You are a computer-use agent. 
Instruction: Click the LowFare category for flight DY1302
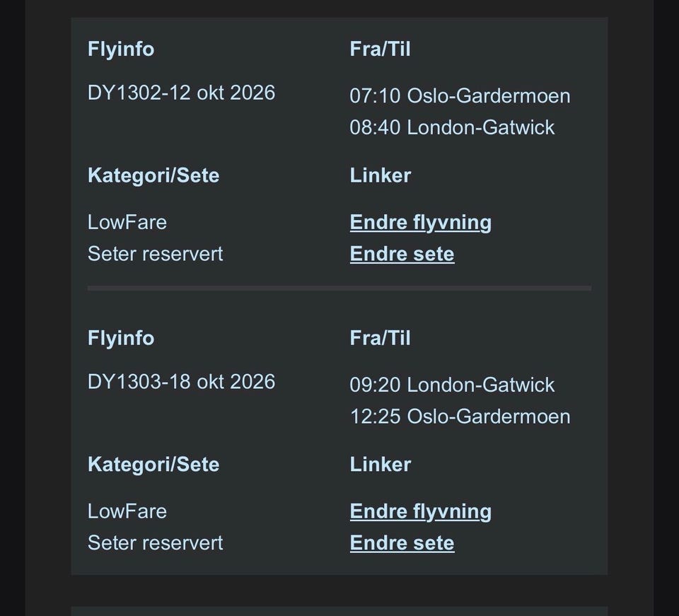click(127, 222)
